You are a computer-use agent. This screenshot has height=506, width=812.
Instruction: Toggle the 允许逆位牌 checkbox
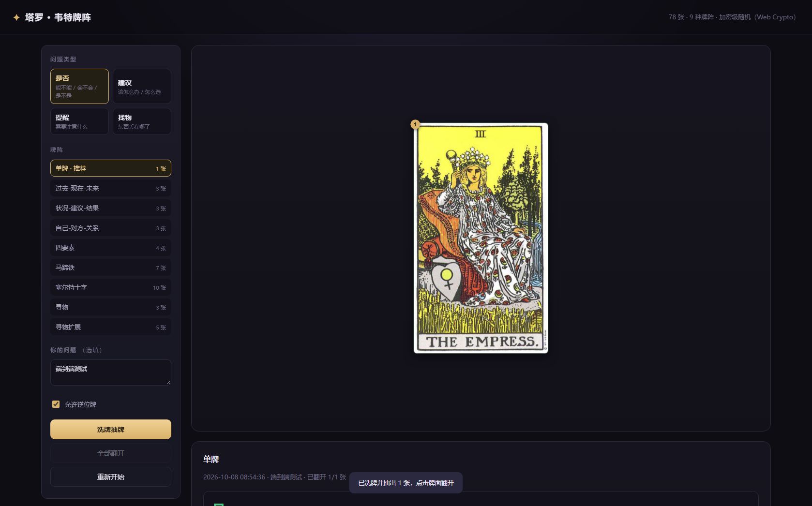tap(56, 404)
